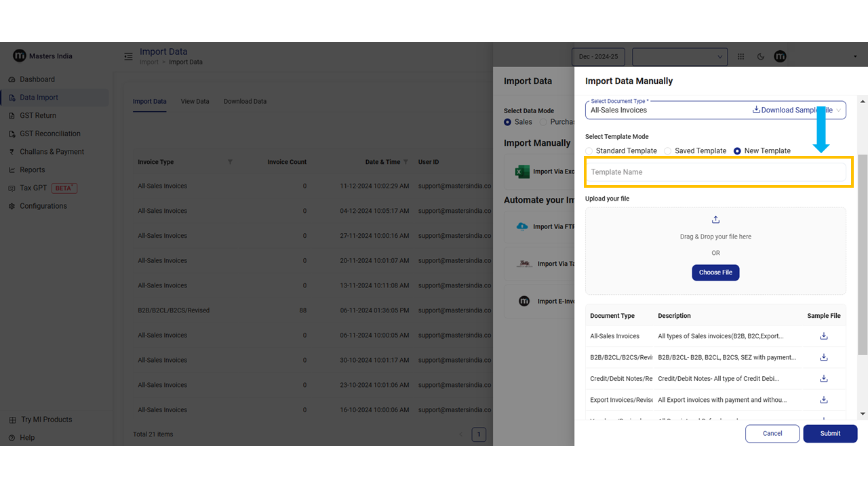Switch to the View Data tab
868x488 pixels.
pos(195,102)
